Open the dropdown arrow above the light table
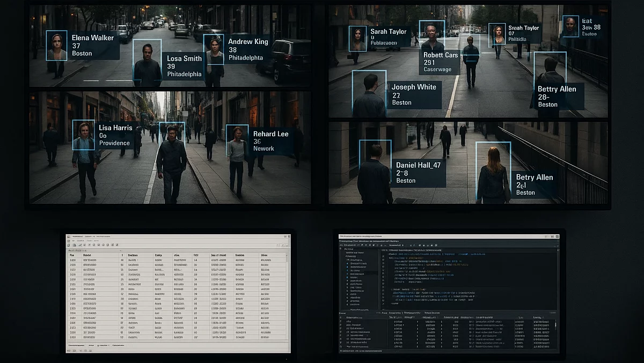The image size is (644, 363). (119, 250)
